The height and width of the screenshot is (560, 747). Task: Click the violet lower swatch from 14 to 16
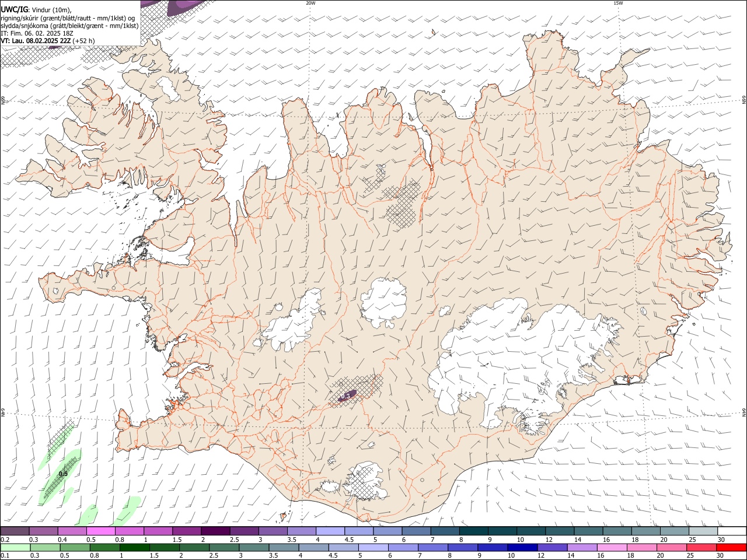(x=582, y=547)
